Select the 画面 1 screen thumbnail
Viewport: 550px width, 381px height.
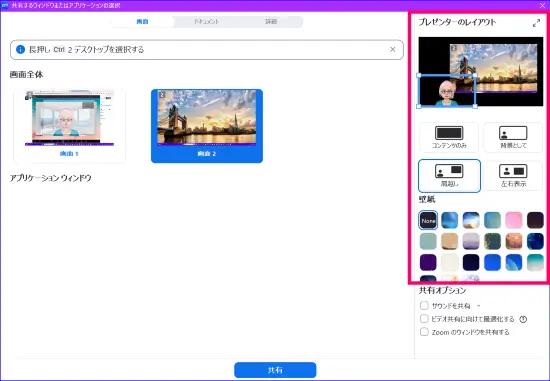(x=69, y=126)
